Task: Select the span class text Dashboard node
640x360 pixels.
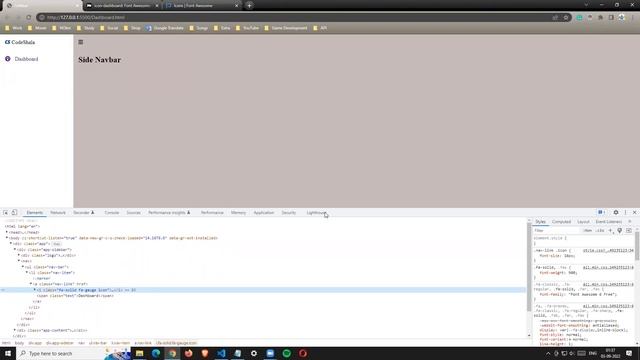Action: 76,296
